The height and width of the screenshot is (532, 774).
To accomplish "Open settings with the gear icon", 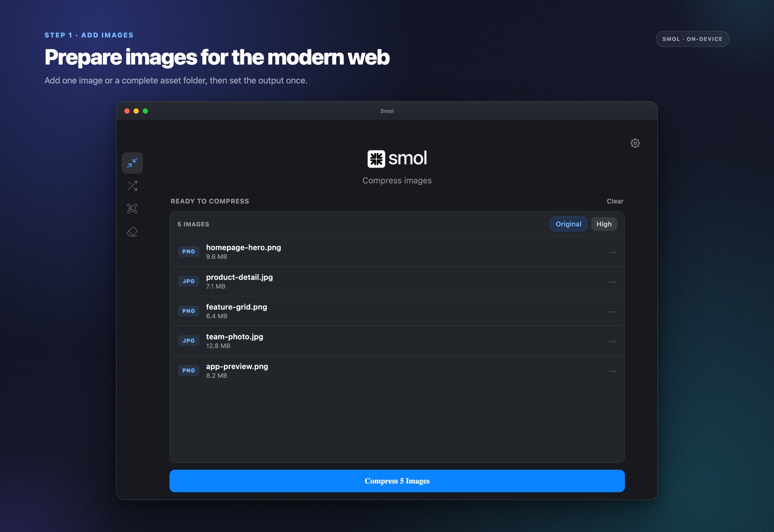I will (635, 143).
